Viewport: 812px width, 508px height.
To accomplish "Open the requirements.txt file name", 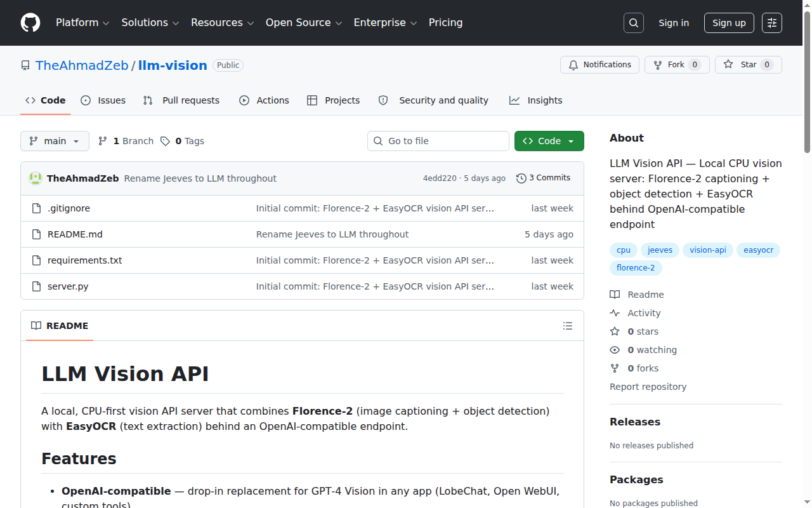I will click(x=84, y=260).
